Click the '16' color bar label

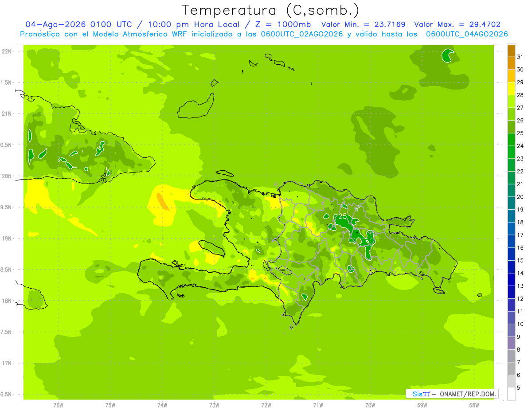(x=520, y=248)
